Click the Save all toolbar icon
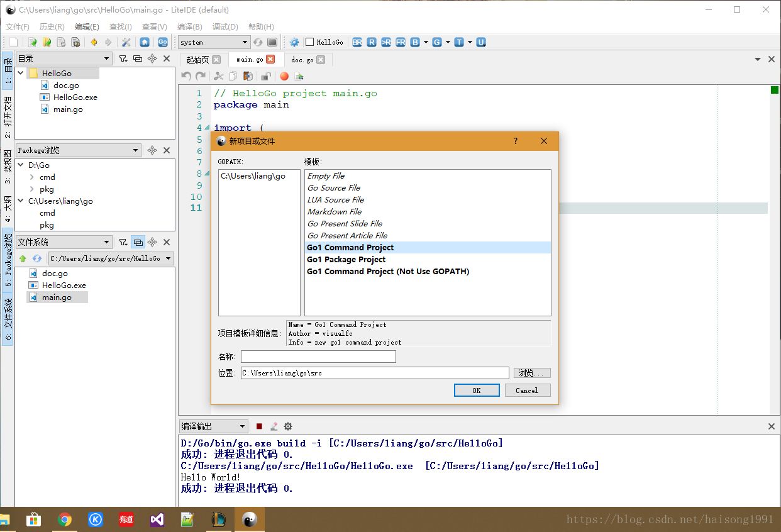This screenshot has height=532, width=781. [75, 42]
